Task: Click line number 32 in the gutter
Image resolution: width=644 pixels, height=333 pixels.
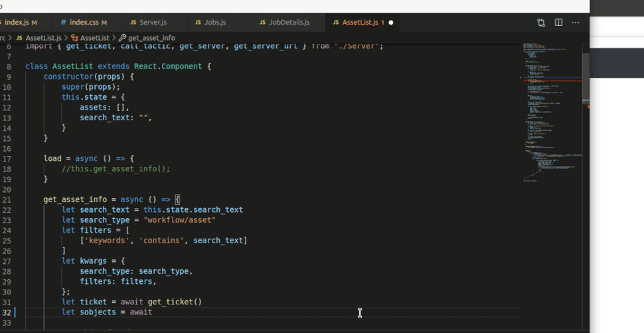Action: [x=7, y=312]
